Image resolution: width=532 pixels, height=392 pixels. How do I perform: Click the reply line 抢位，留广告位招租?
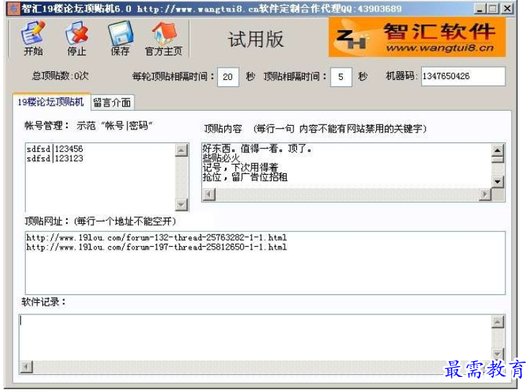point(245,177)
